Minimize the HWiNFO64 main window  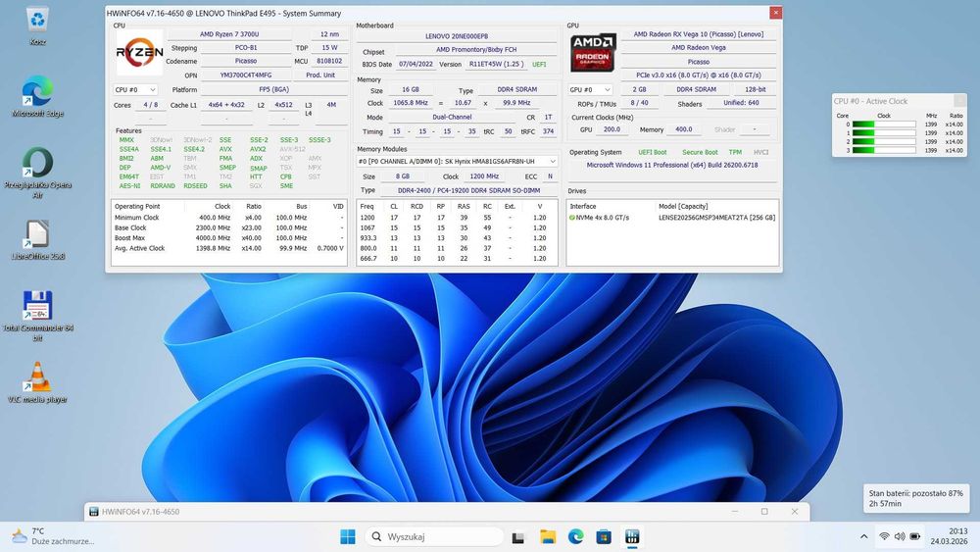(735, 512)
